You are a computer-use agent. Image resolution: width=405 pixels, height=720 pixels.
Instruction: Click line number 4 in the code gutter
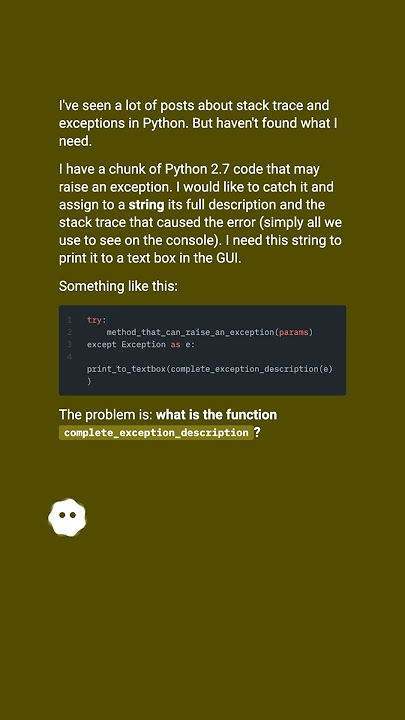coord(69,356)
